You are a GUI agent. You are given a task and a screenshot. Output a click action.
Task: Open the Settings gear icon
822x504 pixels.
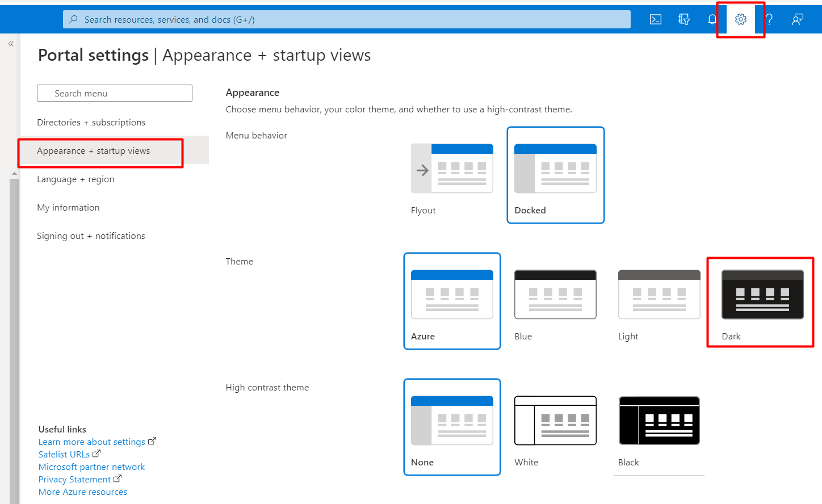coord(741,19)
